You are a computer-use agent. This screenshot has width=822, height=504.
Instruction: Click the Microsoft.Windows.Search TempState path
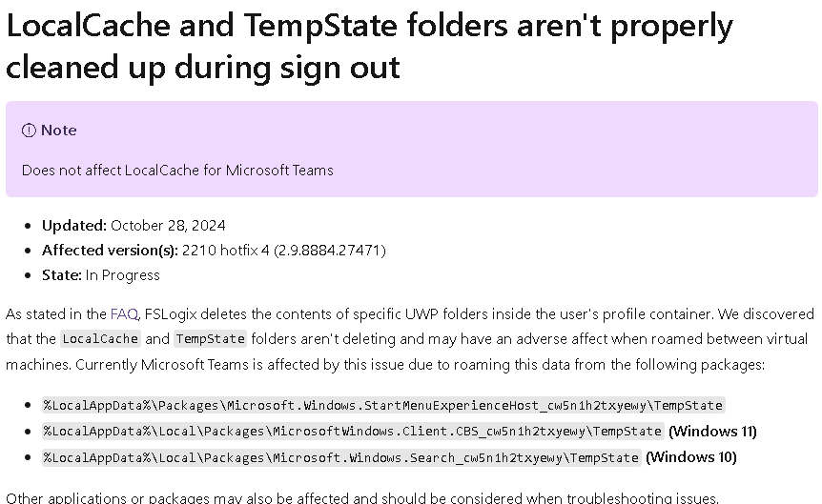(341, 457)
